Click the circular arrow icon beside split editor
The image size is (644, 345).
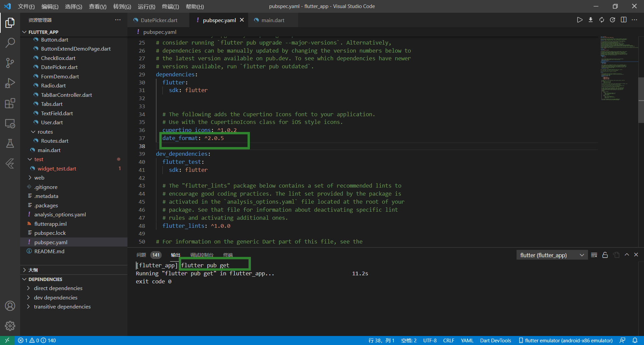coord(612,20)
